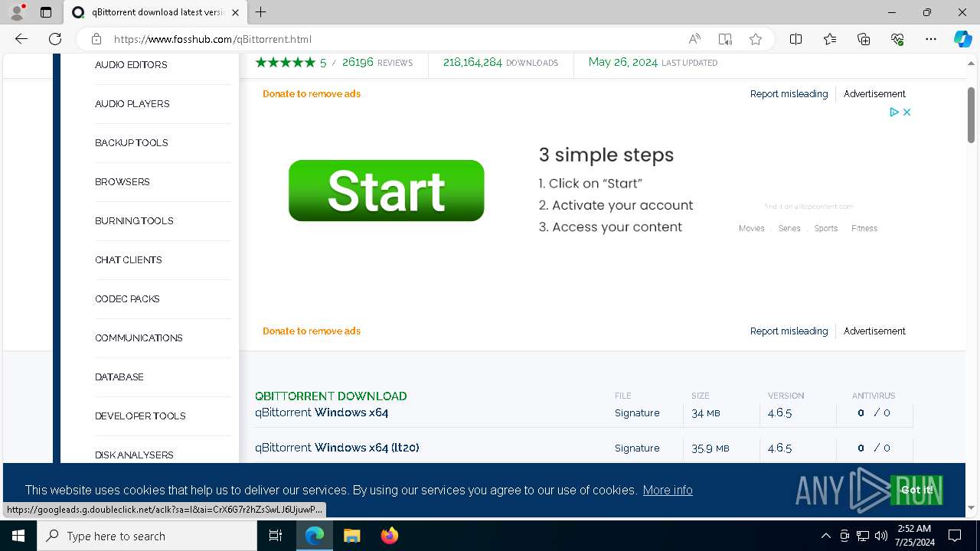
Task: Open the Browsers category
Action: (122, 182)
